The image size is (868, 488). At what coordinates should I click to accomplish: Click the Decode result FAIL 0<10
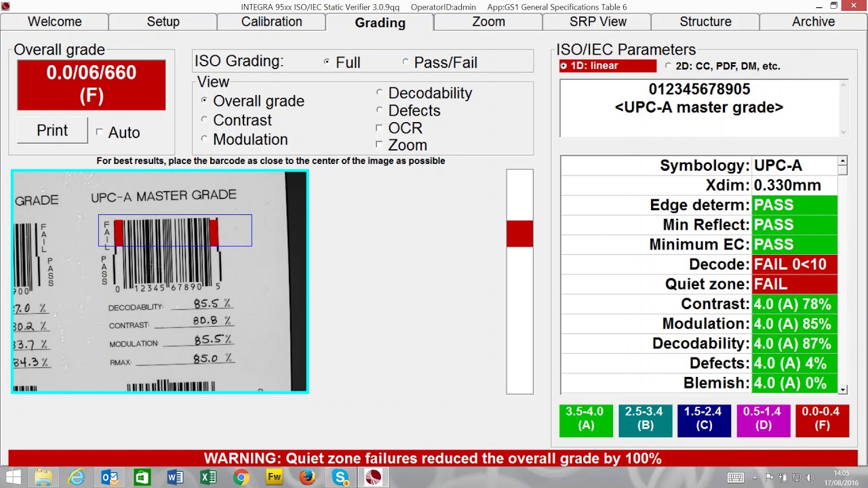795,264
